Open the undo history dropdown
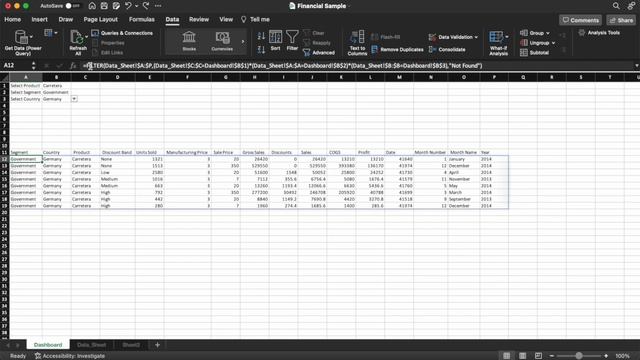Viewport: 640px width, 360px height. click(136, 6)
